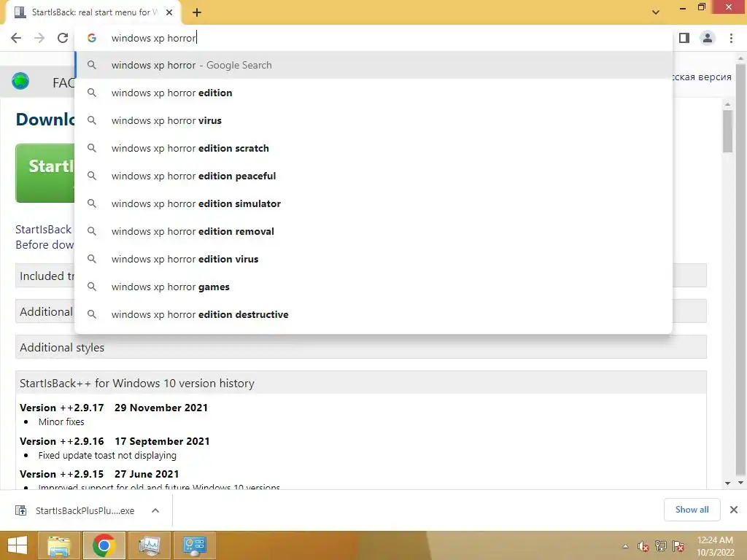Choose suggestion 'windows xp horror edition virus'
The height and width of the screenshot is (560, 747).
point(373,259)
